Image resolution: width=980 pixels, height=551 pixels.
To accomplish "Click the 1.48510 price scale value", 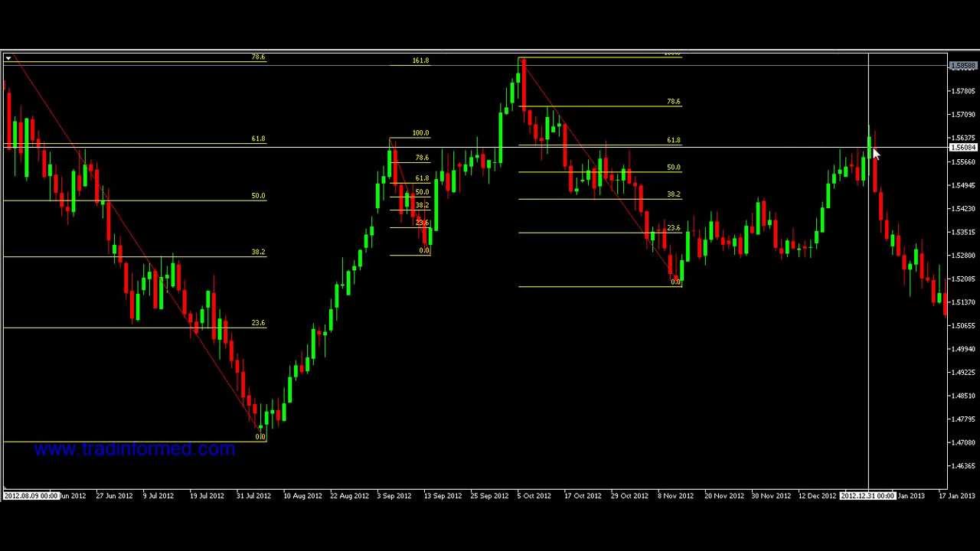I will (963, 396).
